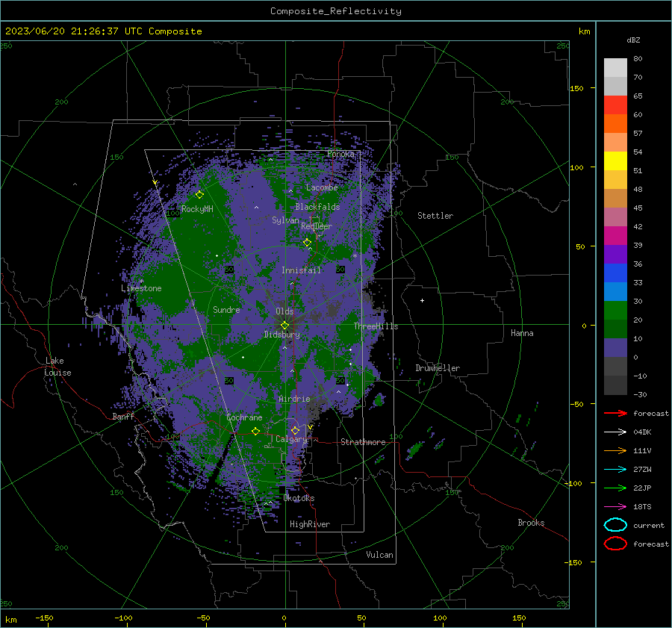Click the magenta 18TS arrow icon
This screenshot has height=628, width=672.
[615, 506]
